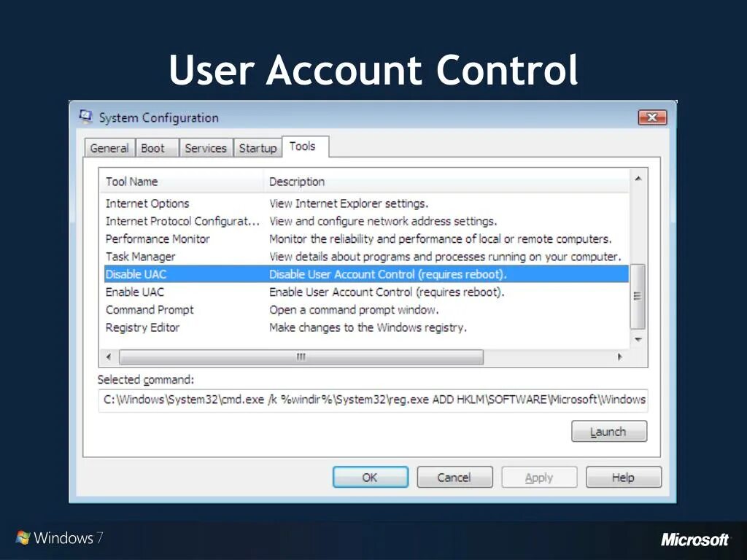Viewport: 747px width, 560px height.
Task: Select the Internet Options tool row
Action: [366, 203]
